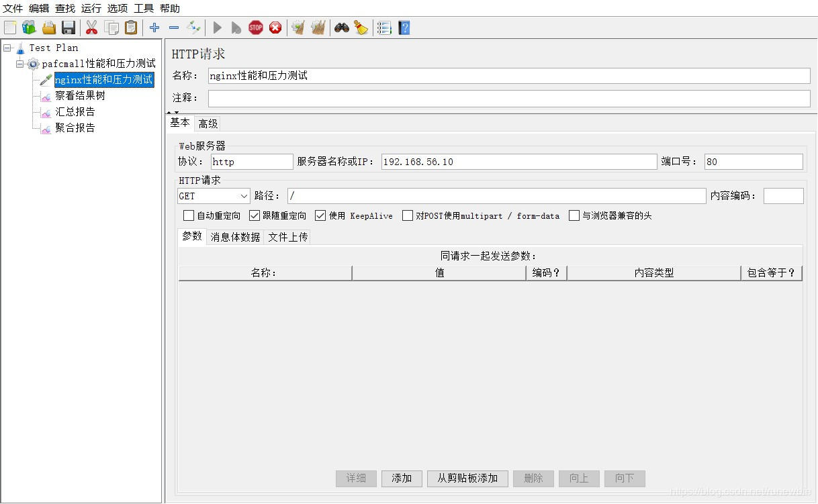The width and height of the screenshot is (818, 504).
Task: Click the Save floppy disk toolbar icon
Action: click(68, 28)
